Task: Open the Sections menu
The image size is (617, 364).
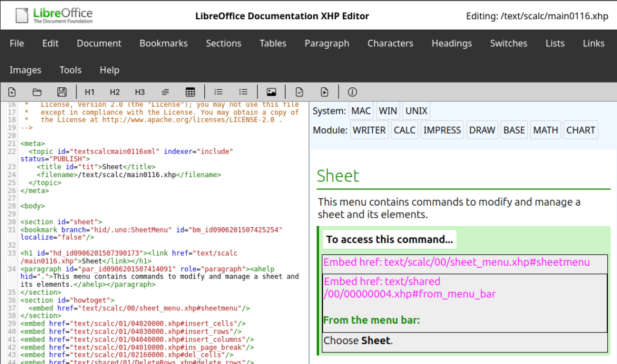Action: 224,43
